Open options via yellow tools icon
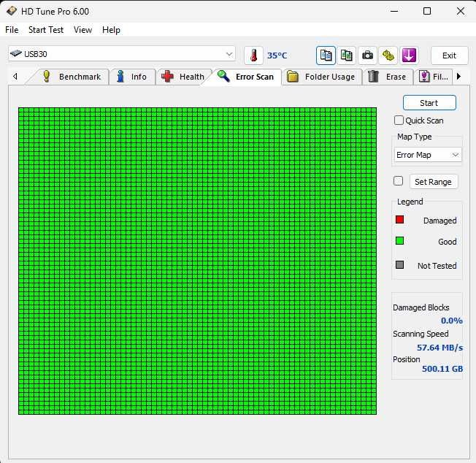The height and width of the screenshot is (463, 476). click(x=388, y=56)
